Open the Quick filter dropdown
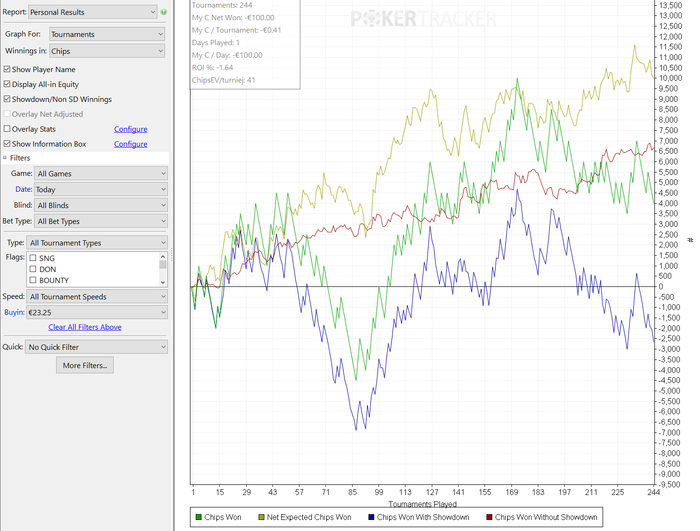 click(x=97, y=347)
